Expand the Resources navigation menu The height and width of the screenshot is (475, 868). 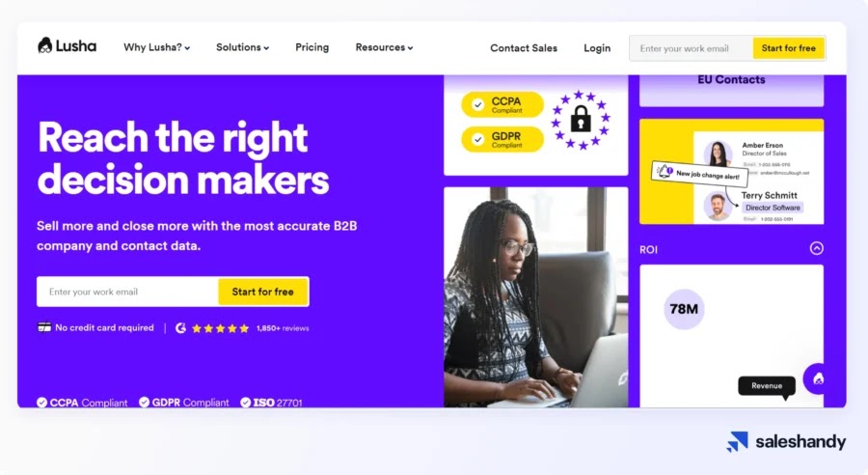click(384, 47)
